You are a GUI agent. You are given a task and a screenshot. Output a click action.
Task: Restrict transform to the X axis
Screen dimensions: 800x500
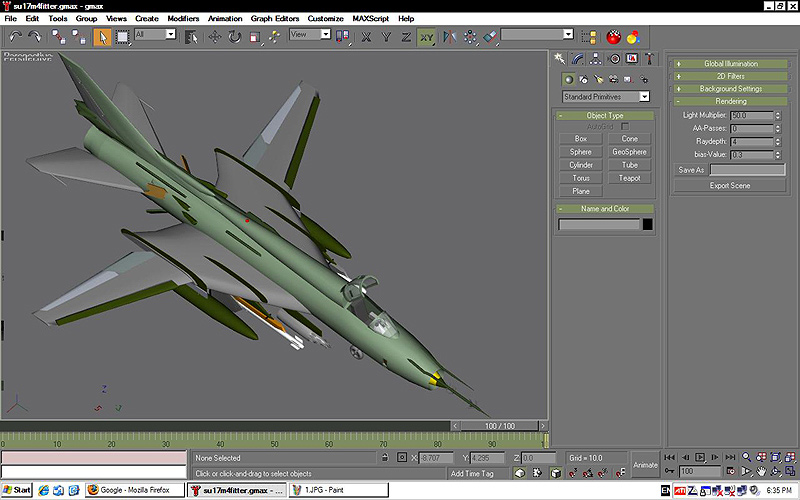tap(367, 36)
